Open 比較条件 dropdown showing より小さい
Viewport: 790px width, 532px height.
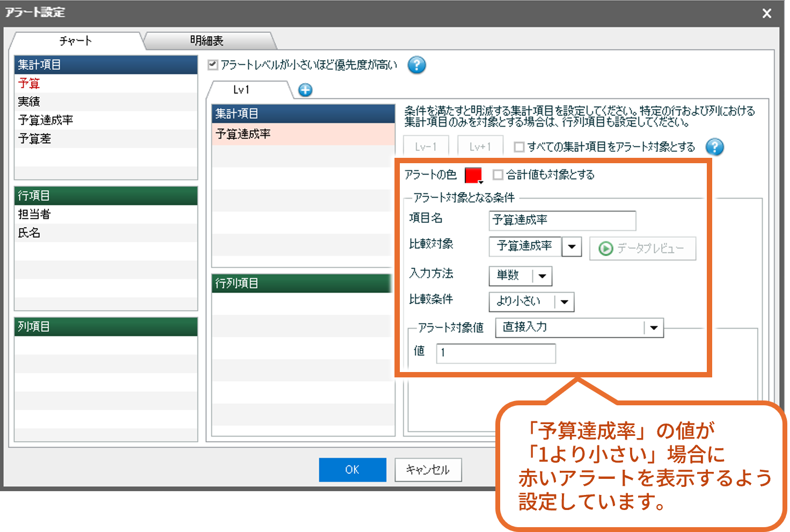click(x=564, y=302)
